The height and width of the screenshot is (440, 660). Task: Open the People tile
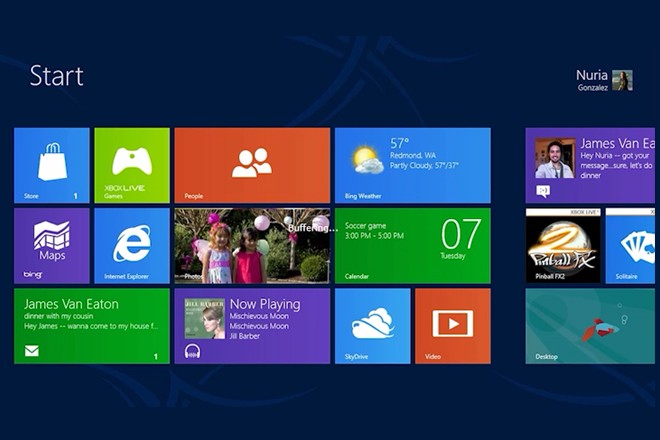[252, 165]
